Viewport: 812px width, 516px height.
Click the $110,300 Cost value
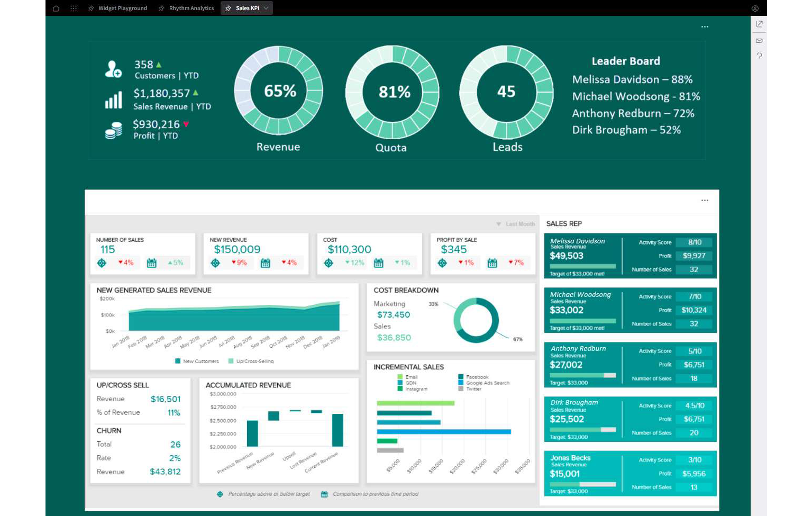tap(349, 250)
